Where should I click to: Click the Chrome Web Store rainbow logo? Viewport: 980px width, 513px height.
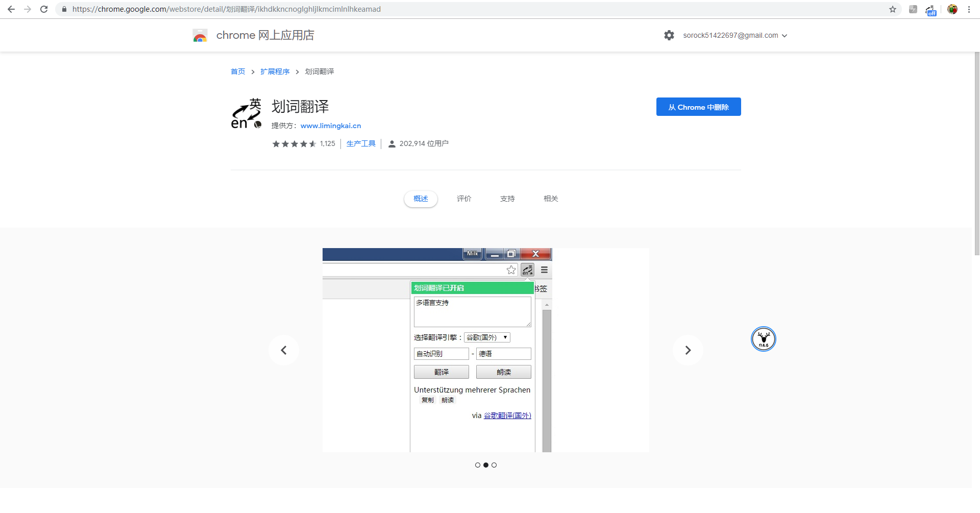point(200,35)
